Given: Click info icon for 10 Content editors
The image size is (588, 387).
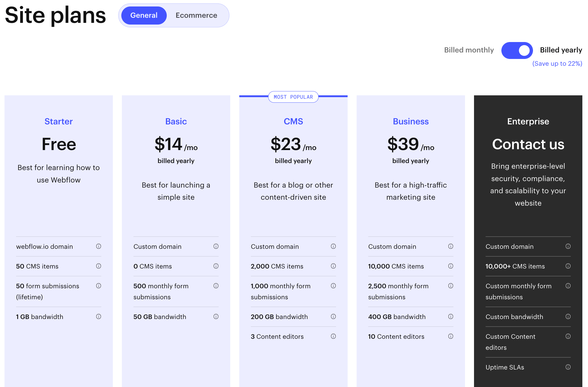Looking at the screenshot, I should pos(451,336).
